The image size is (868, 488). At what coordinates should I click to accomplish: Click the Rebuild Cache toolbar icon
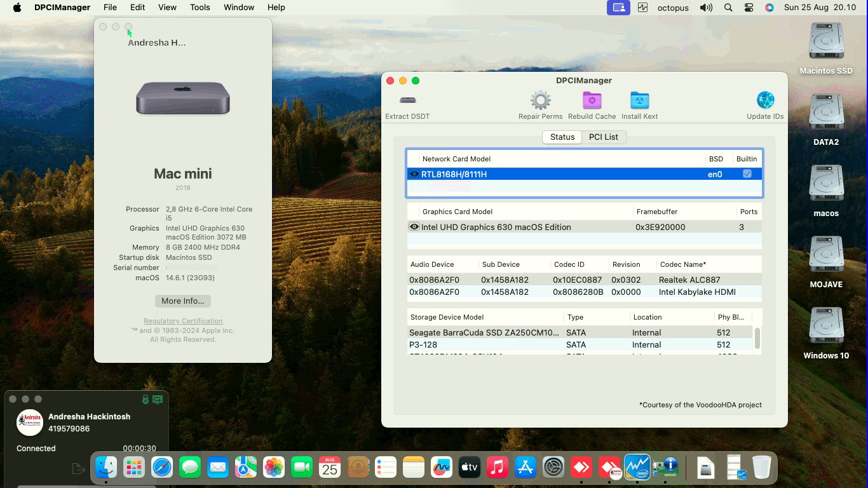pos(592,100)
